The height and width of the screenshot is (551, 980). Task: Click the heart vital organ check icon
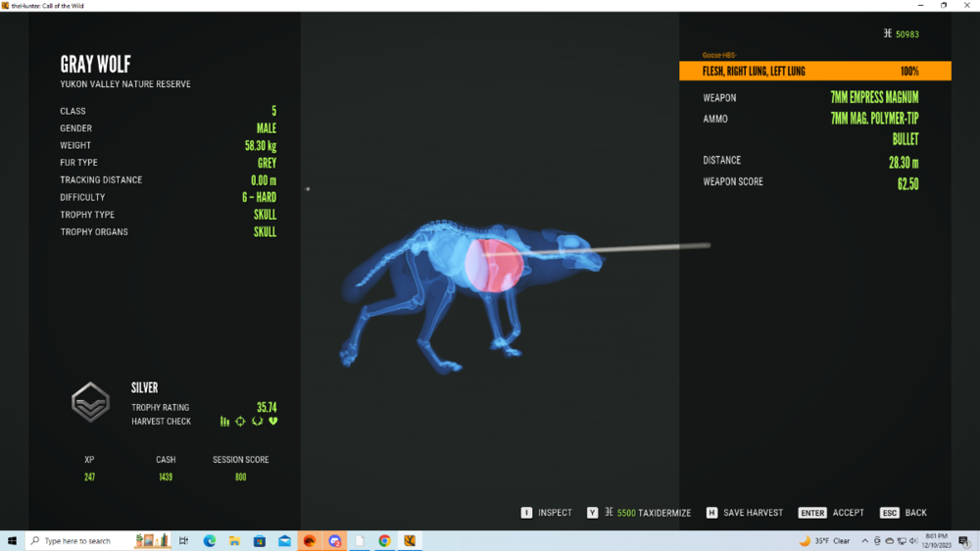coord(272,422)
